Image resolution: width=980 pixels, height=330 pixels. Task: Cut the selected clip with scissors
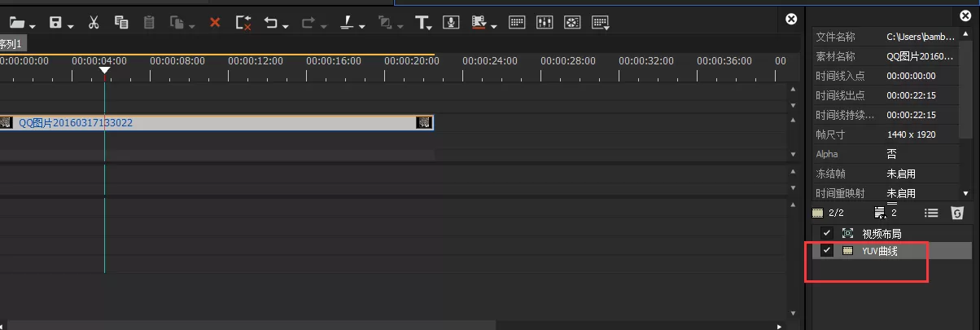point(94,23)
